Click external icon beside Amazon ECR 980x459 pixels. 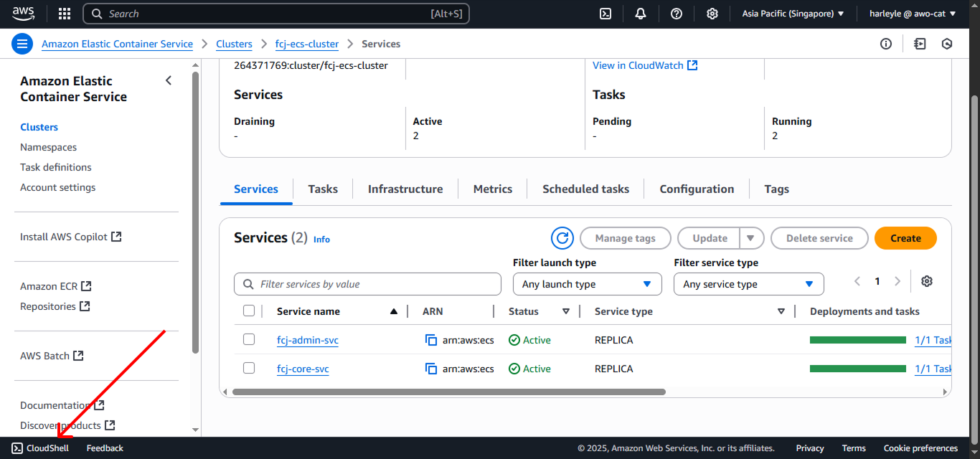pos(86,286)
